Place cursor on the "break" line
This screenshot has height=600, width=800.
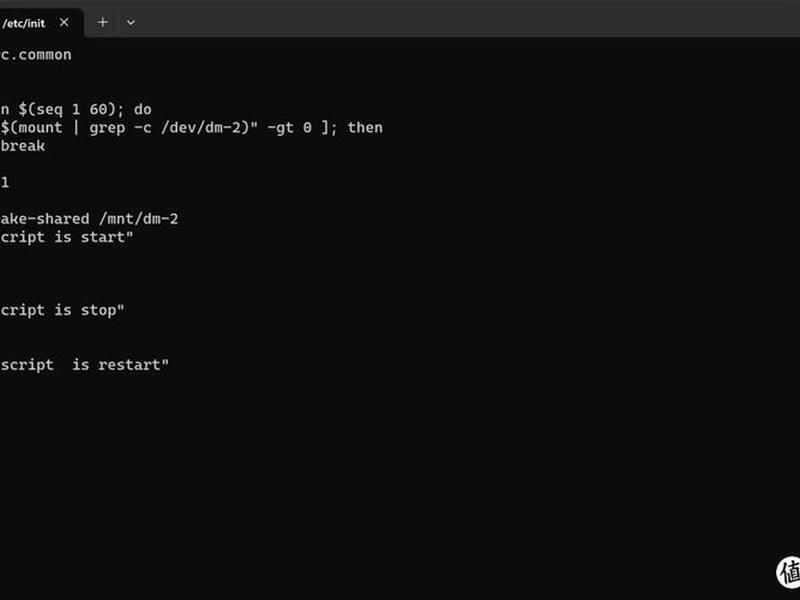pos(23,146)
